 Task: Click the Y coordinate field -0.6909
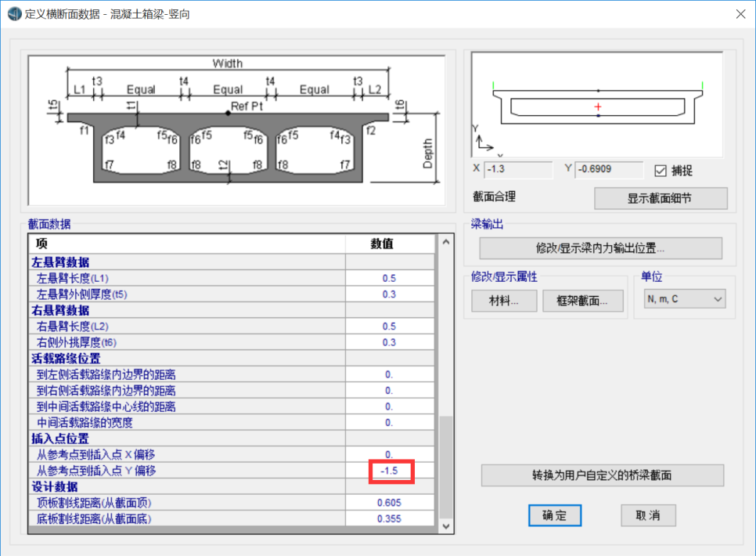(608, 169)
